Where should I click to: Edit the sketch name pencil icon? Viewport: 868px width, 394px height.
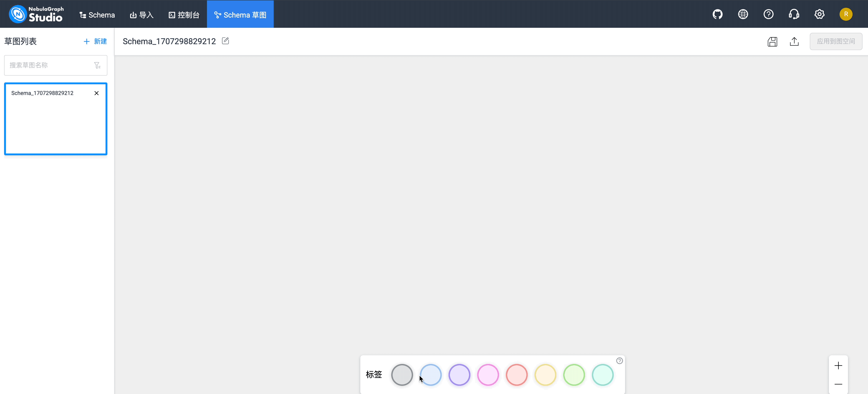[225, 41]
